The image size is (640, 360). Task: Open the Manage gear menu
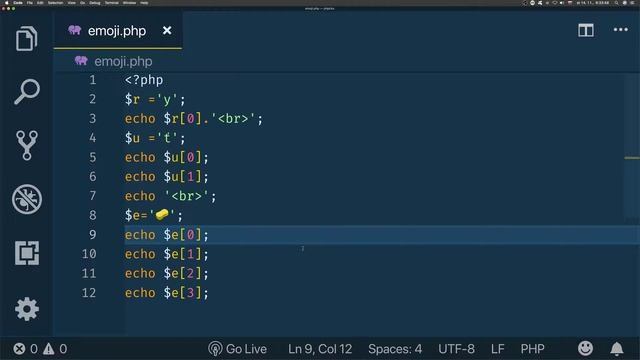click(x=27, y=309)
